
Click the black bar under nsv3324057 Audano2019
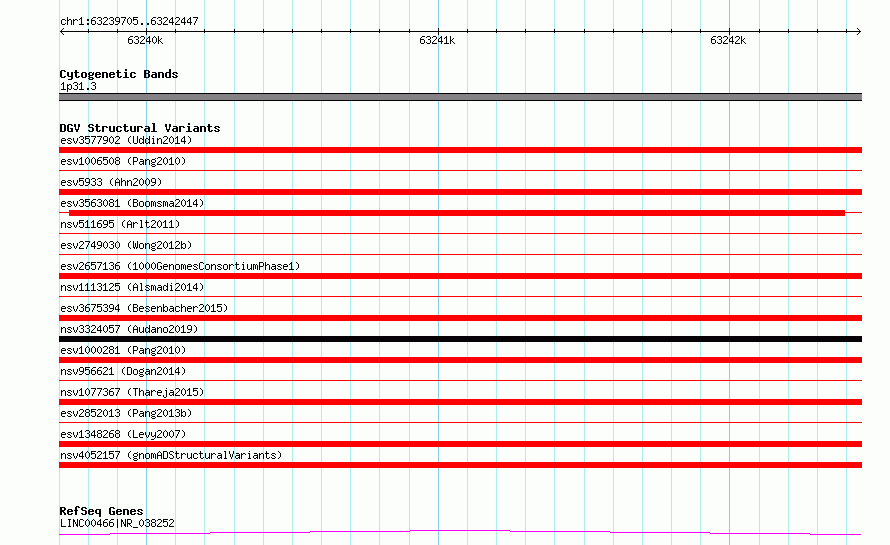(460, 339)
